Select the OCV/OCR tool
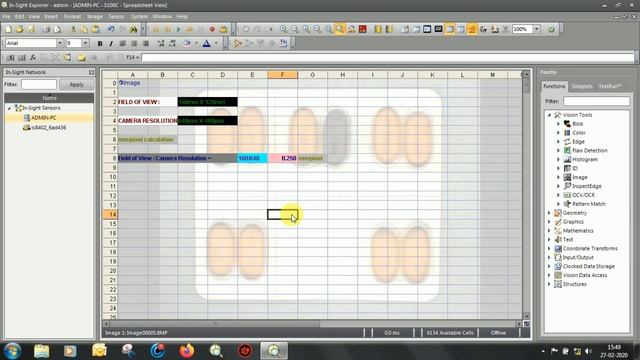The width and height of the screenshot is (640, 360). [x=583, y=195]
